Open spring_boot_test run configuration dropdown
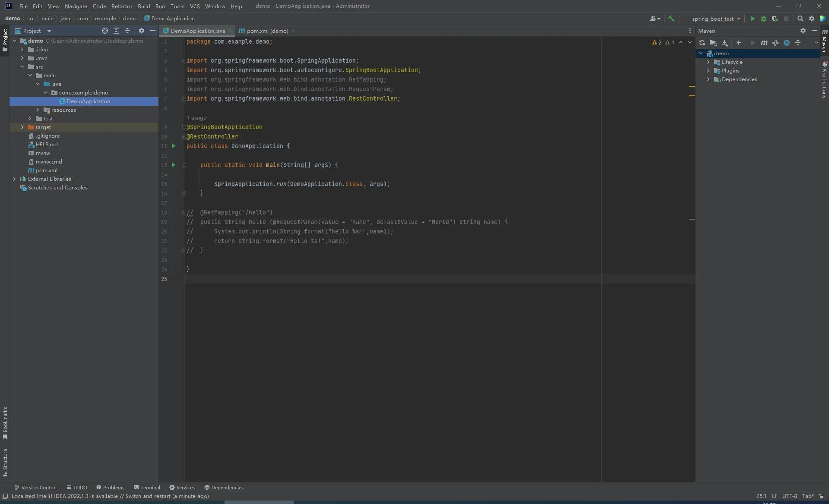This screenshot has height=504, width=829. point(712,19)
